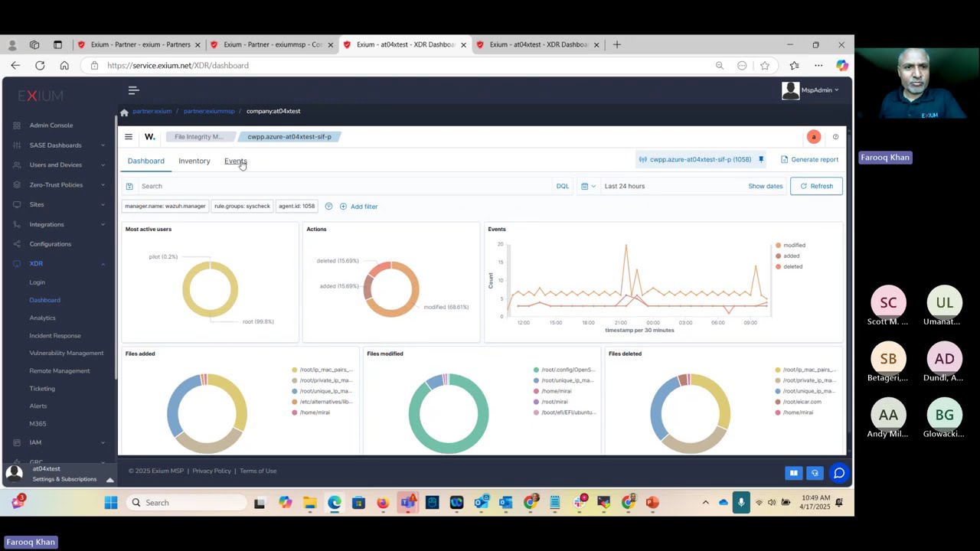Click the dashboard Search query field
This screenshot has width=980, height=551.
pyautogui.click(x=345, y=186)
